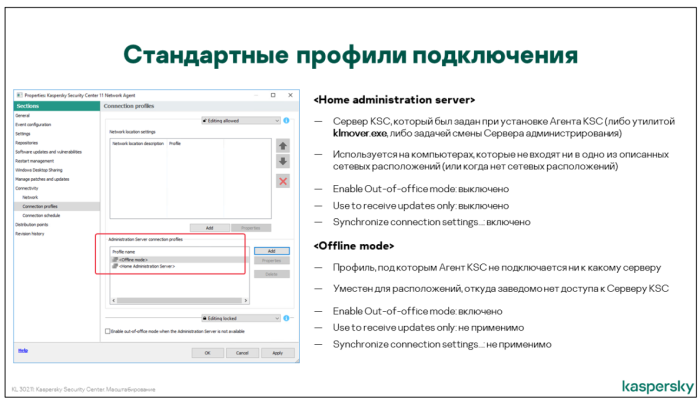The width and height of the screenshot is (700, 402).
Task: Click the right arrow of profile list scrollbar
Action: point(246,301)
